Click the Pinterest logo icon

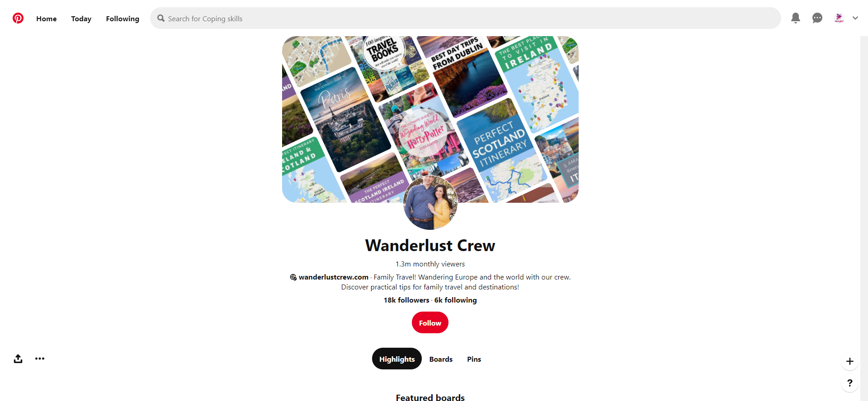pyautogui.click(x=18, y=18)
